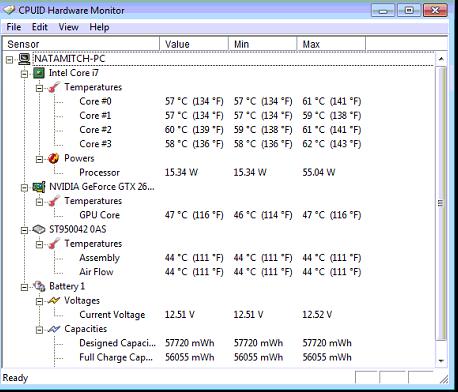Click the CPUID app icon in title bar

pyautogui.click(x=9, y=10)
